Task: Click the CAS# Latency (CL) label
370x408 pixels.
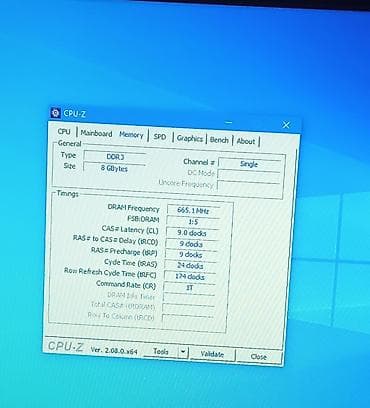Action: click(130, 230)
